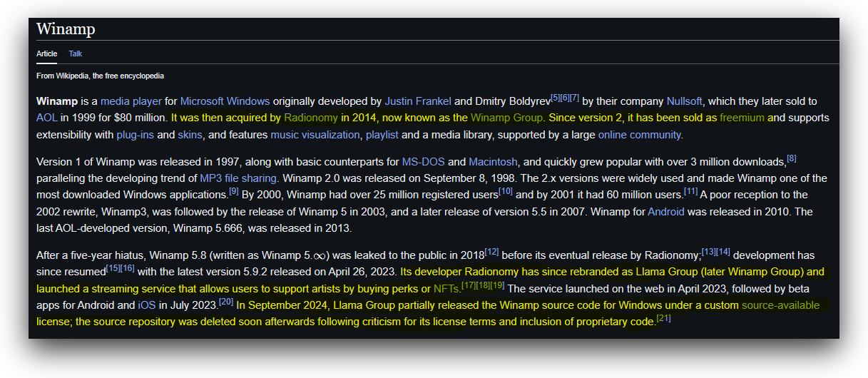Click the playlist link
Screen dimensions: 868x378
tap(383, 134)
